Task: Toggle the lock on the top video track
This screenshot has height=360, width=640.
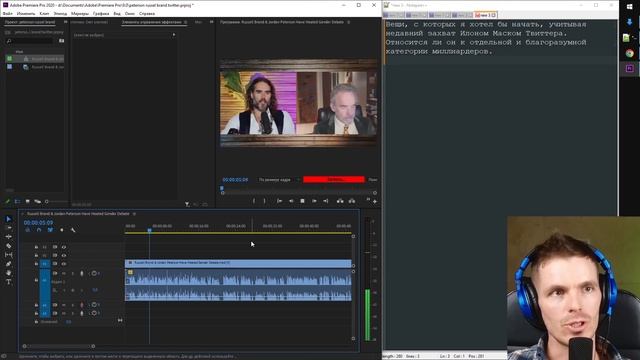Action: pyautogui.click(x=36, y=247)
